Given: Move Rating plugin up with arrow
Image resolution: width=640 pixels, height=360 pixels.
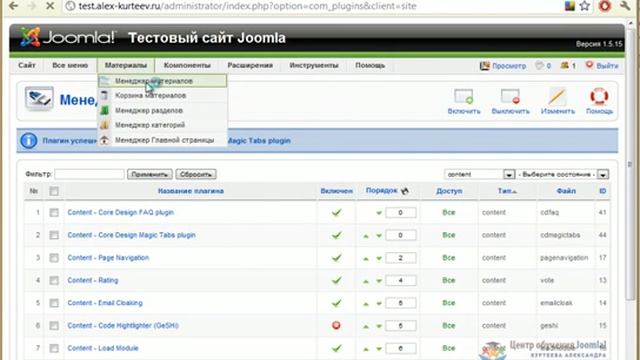Looking at the screenshot, I should 366,281.
